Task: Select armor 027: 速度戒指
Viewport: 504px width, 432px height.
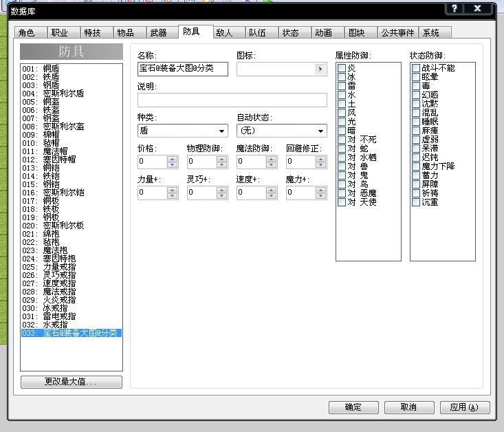Action: click(x=71, y=283)
